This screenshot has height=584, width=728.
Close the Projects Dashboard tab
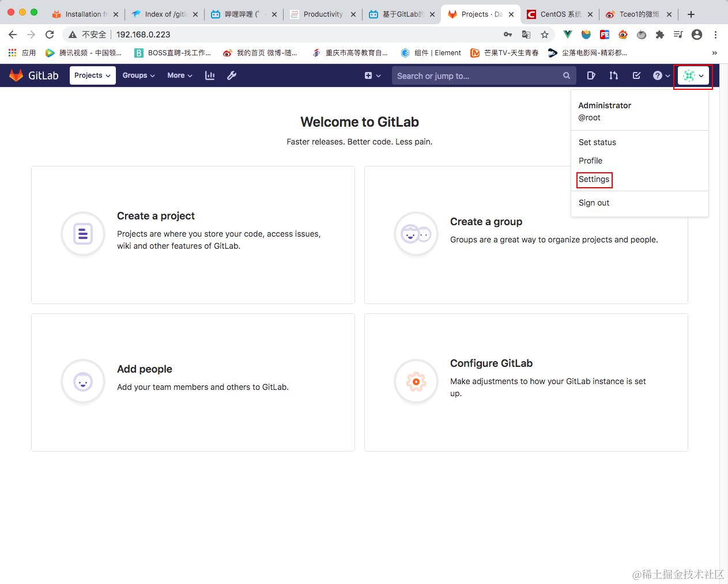click(x=511, y=14)
